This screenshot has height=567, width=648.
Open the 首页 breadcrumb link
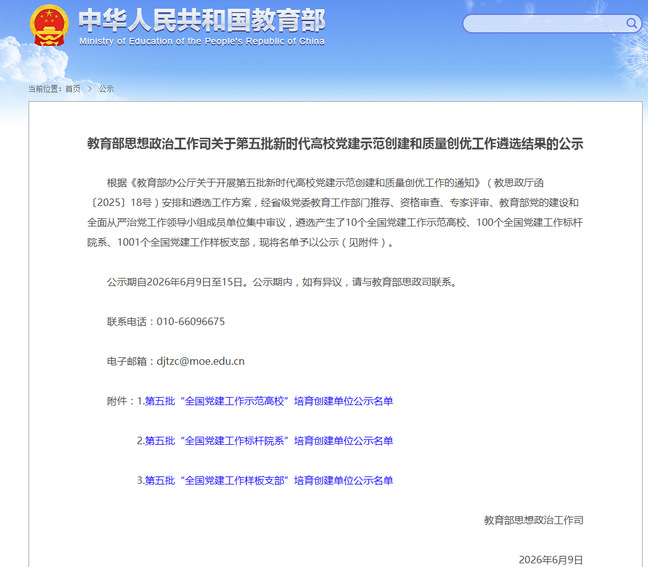(x=73, y=89)
